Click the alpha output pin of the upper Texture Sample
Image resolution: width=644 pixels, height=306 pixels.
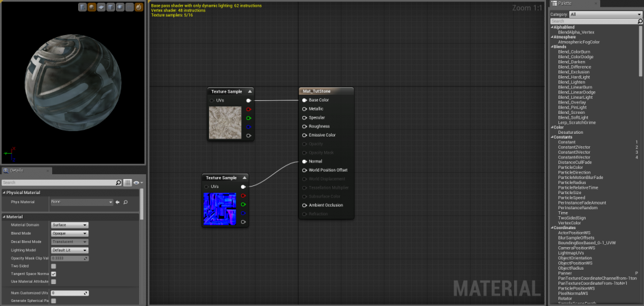[249, 135]
